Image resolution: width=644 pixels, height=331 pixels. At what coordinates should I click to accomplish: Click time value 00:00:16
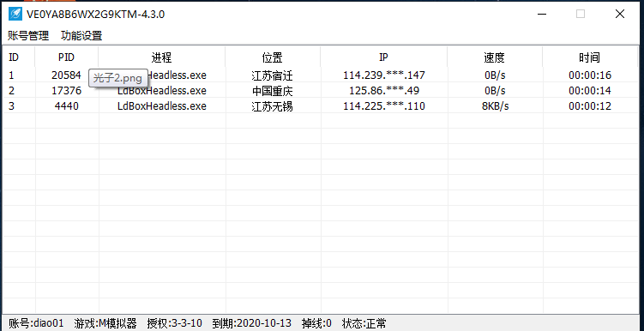[x=590, y=75]
